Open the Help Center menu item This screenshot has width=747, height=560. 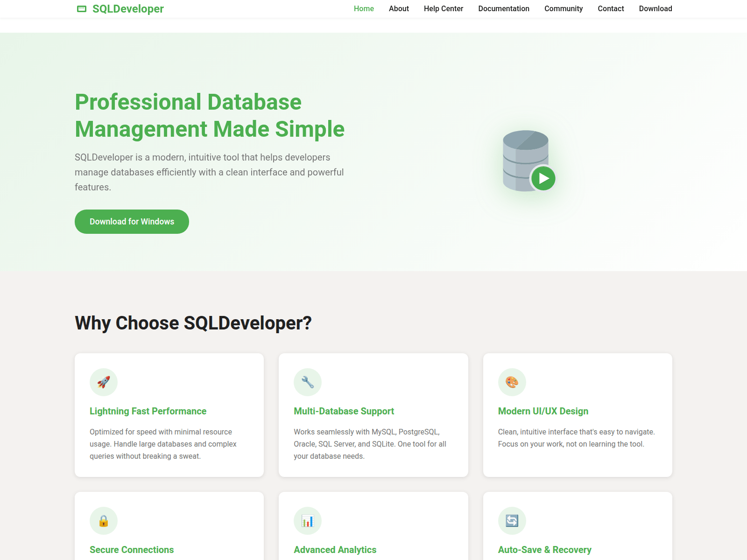(x=444, y=9)
